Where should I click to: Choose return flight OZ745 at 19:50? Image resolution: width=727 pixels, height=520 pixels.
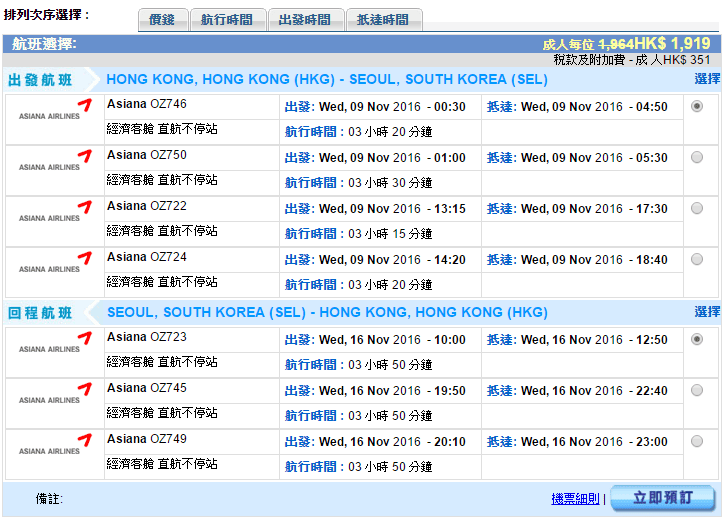697,390
